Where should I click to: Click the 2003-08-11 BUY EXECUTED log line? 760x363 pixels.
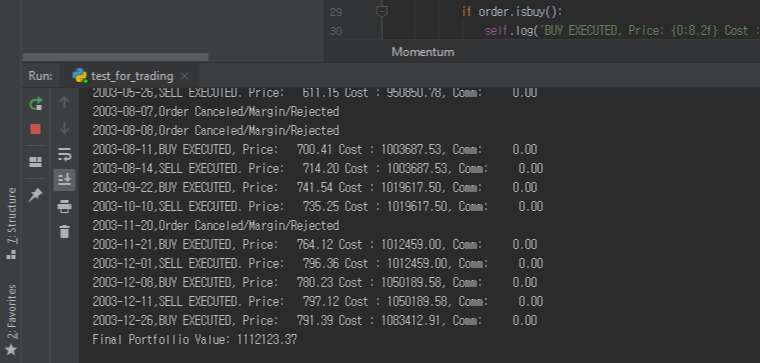coord(315,150)
